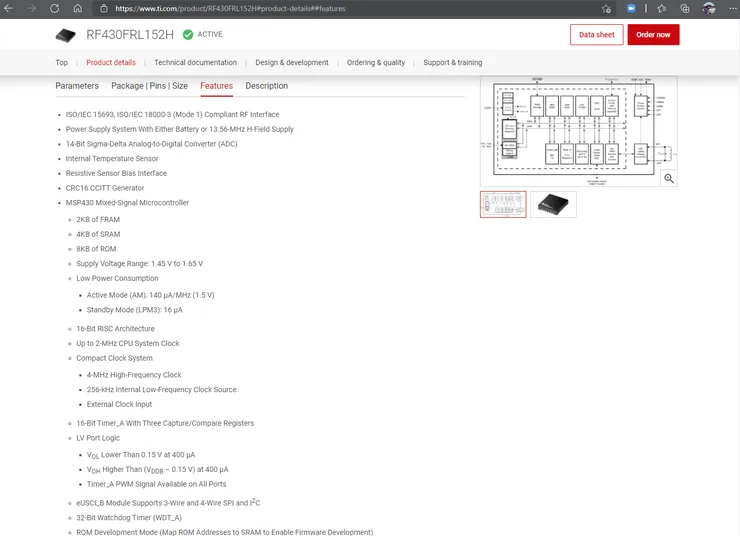The width and height of the screenshot is (740, 536).
Task: Click 'Standby Mode (LPM3): 16 µA' line
Action: (135, 310)
